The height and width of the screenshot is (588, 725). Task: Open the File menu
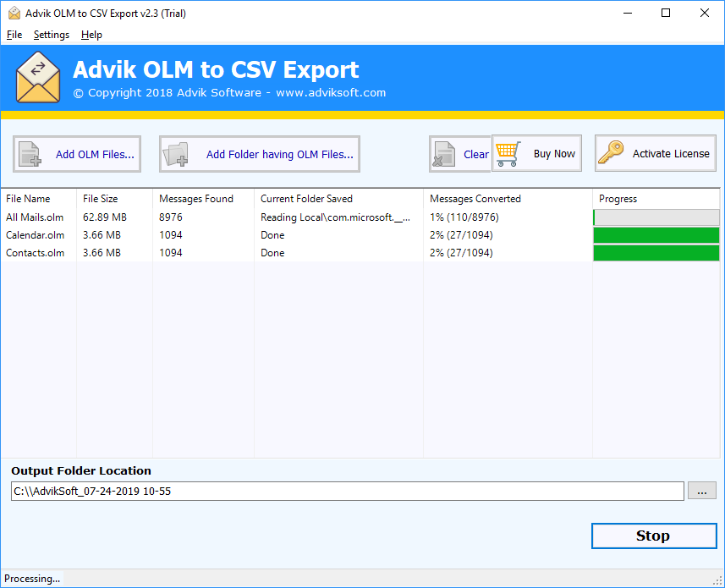[x=14, y=35]
